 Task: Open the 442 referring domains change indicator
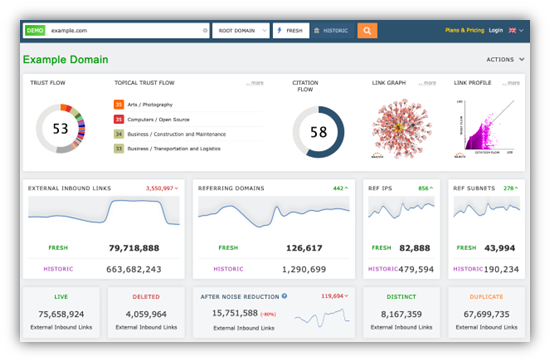pyautogui.click(x=340, y=188)
